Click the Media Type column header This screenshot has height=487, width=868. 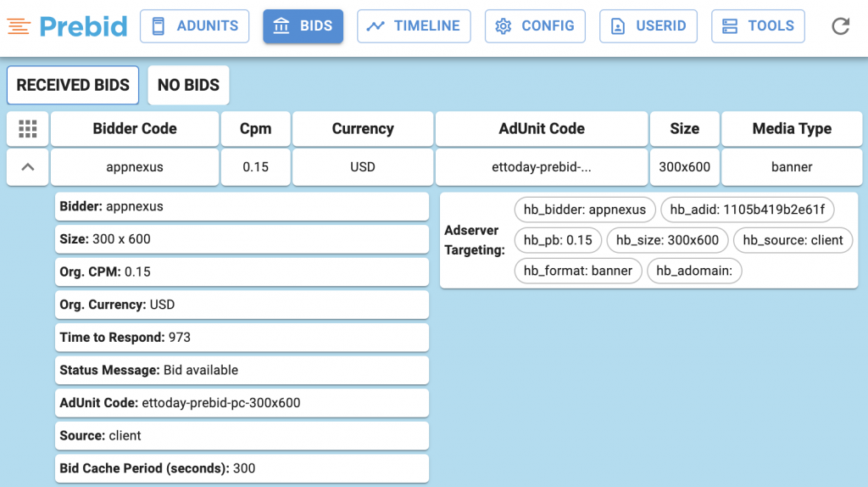point(792,128)
